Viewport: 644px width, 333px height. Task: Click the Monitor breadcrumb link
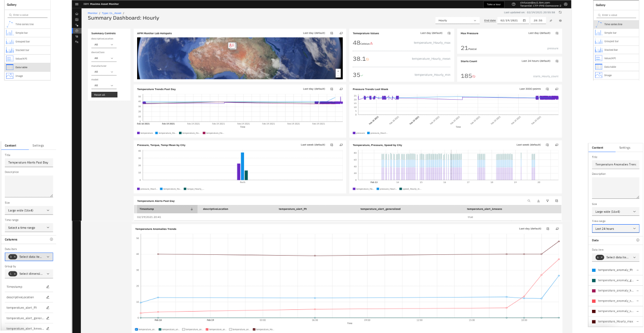(x=93, y=13)
